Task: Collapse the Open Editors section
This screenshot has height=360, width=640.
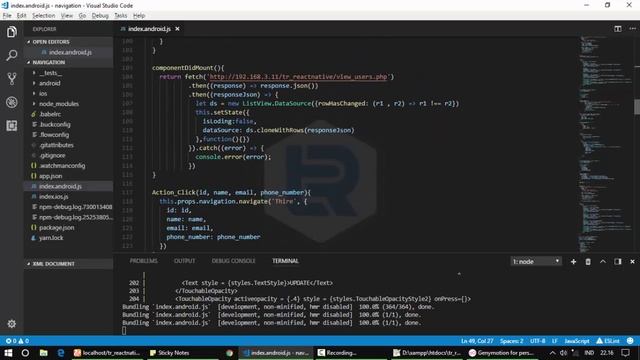Action: [68, 42]
